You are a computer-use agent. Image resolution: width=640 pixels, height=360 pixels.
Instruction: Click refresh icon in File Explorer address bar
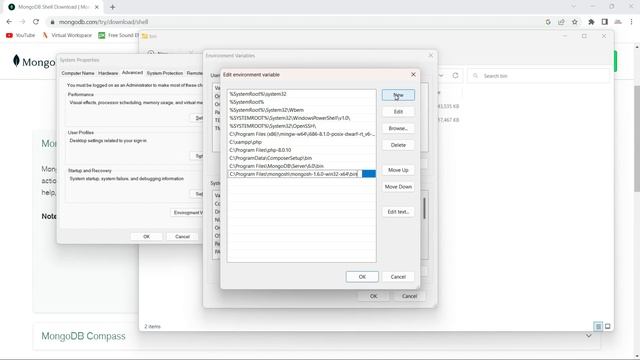[x=455, y=76]
